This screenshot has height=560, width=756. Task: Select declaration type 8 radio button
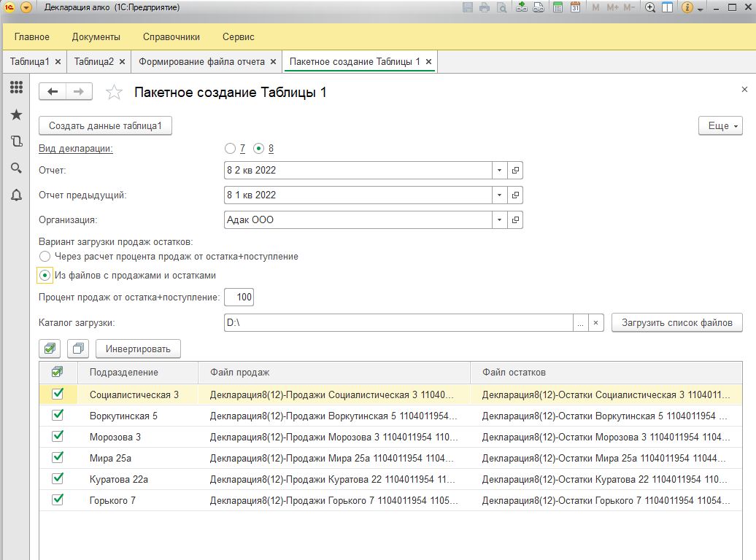click(259, 149)
